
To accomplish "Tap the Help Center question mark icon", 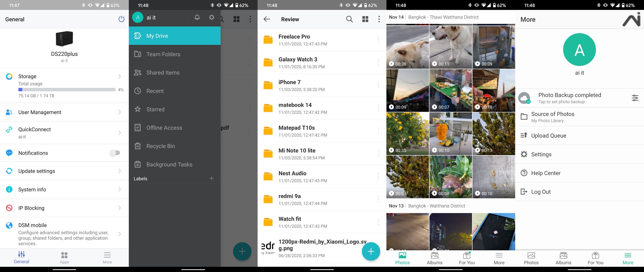I will pos(524,173).
